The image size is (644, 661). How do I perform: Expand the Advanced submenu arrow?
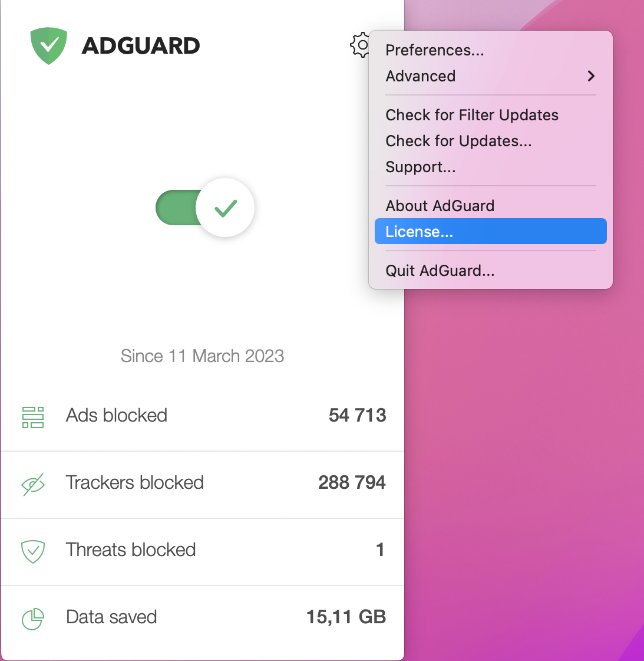pos(590,76)
